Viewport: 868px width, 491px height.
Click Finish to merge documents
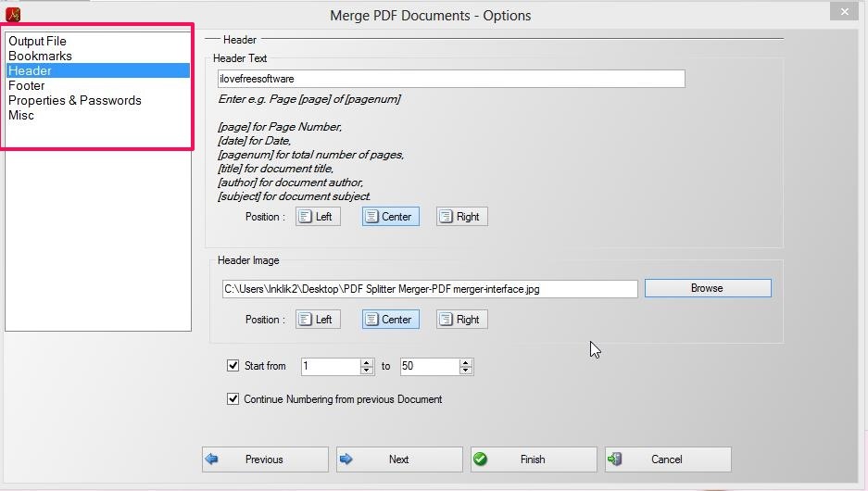click(x=534, y=460)
